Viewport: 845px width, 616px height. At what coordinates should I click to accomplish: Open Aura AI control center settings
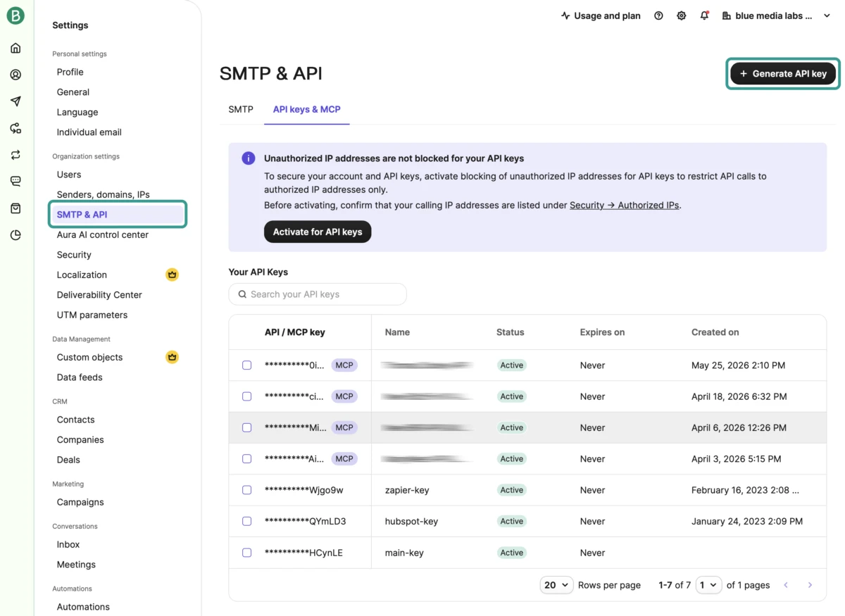coord(103,234)
